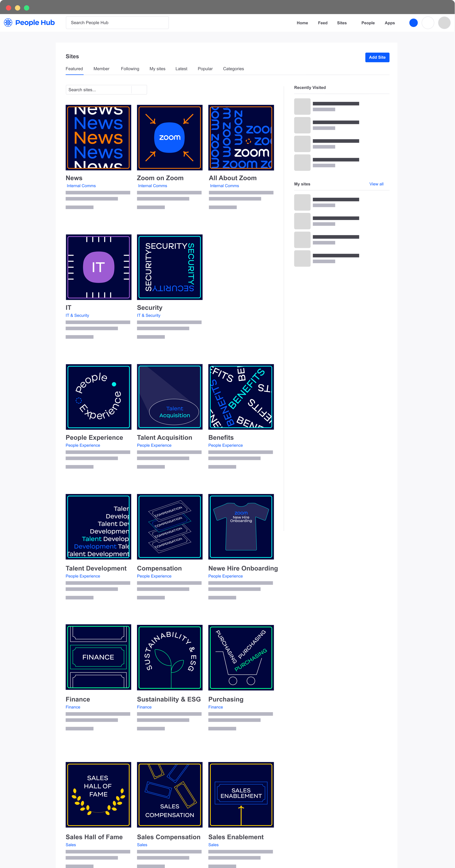Click the Benefits site title
Screen dimensions: 455x868
click(221, 437)
